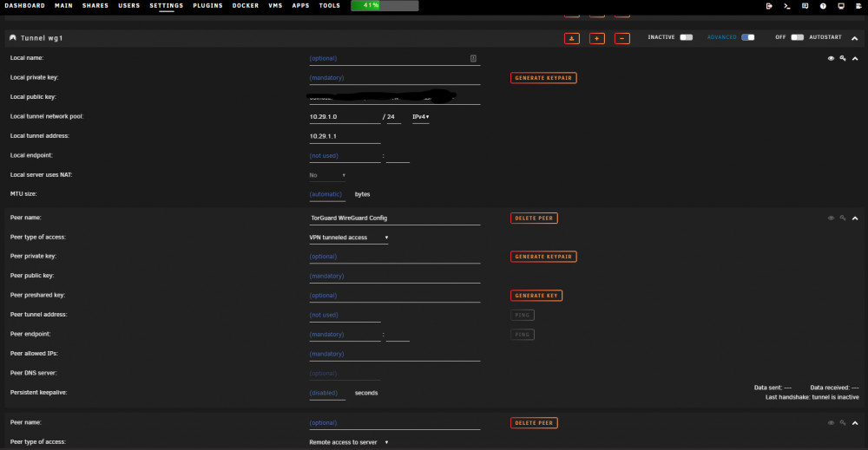868x450 pixels.
Task: Click Generate Keypair for local private key
Action: pos(543,78)
